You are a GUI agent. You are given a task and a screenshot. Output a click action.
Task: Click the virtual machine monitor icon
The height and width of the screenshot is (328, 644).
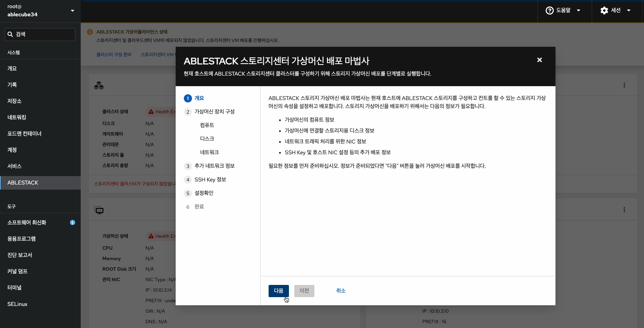click(x=99, y=210)
